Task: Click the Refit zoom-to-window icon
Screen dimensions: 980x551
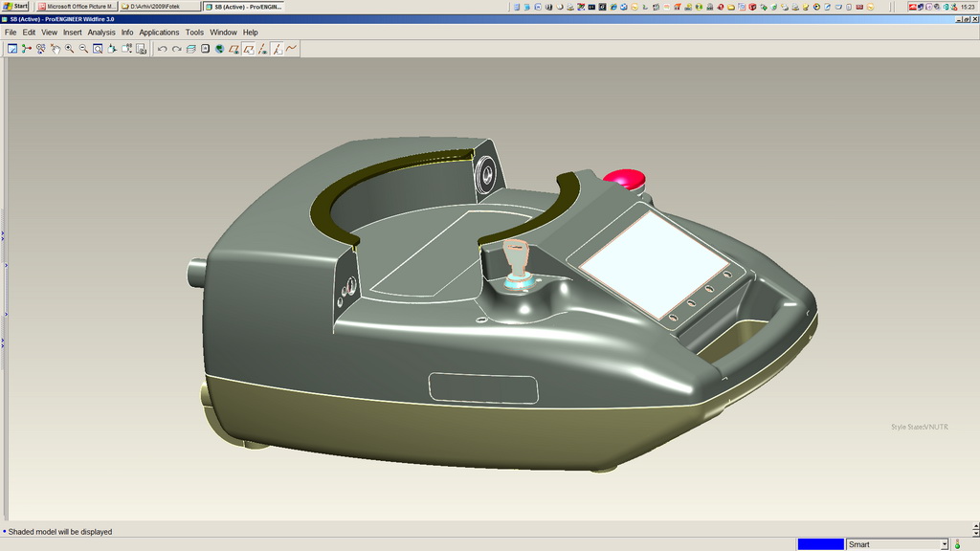Action: click(98, 49)
